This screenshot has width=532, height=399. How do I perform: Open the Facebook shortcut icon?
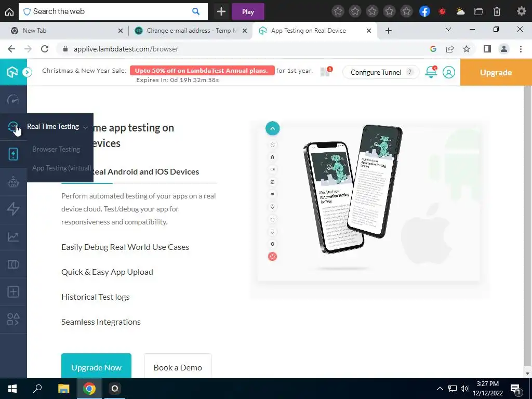coord(424,11)
